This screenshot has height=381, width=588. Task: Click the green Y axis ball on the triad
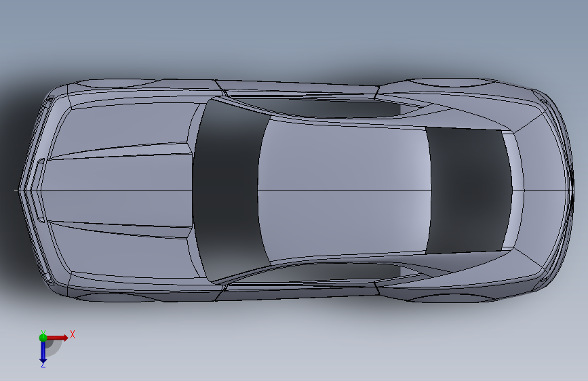(x=43, y=338)
